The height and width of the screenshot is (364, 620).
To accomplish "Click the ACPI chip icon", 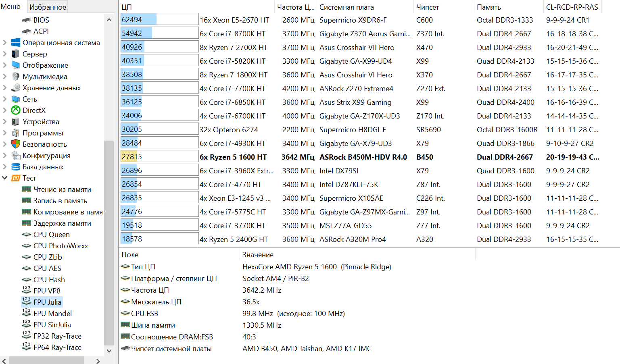I will tap(27, 31).
